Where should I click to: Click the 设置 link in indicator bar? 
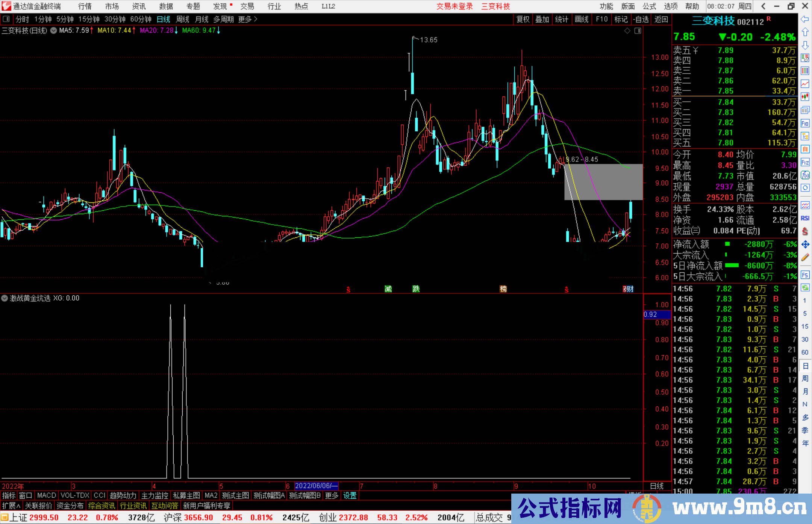(350, 495)
